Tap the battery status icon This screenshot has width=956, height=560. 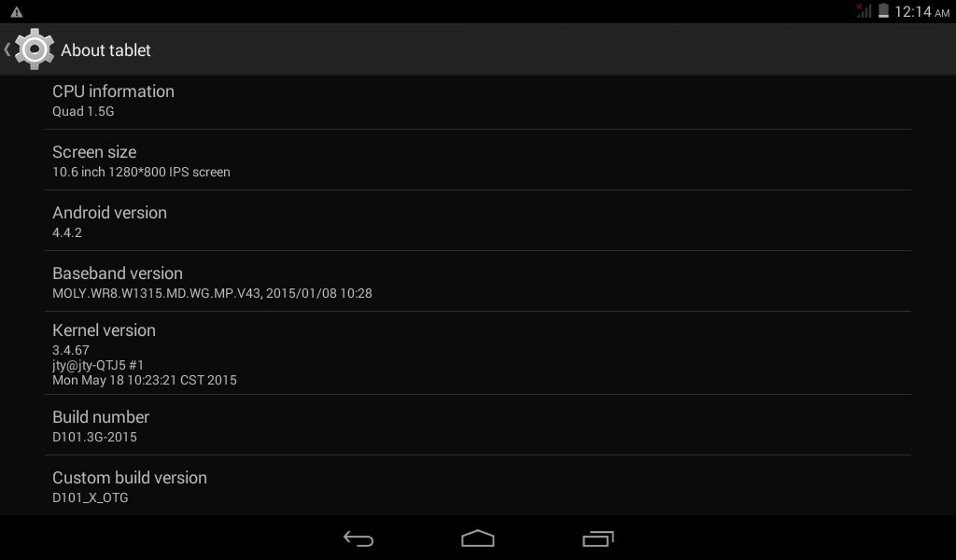(x=883, y=11)
